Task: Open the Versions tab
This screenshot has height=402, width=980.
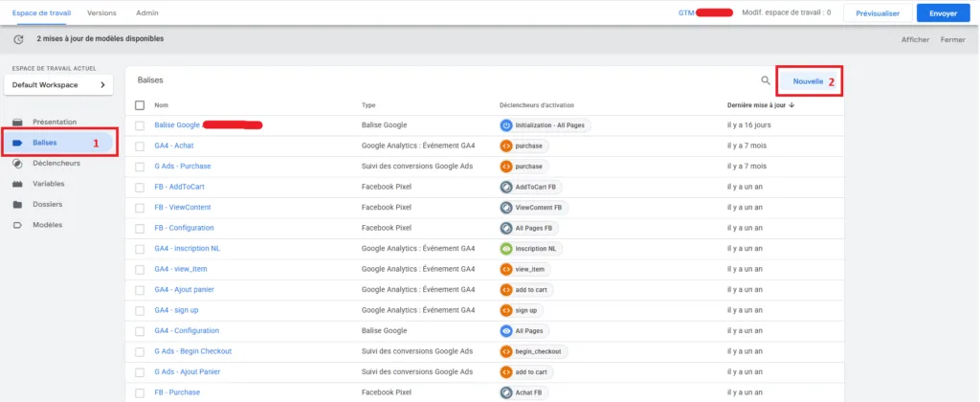Action: (101, 13)
